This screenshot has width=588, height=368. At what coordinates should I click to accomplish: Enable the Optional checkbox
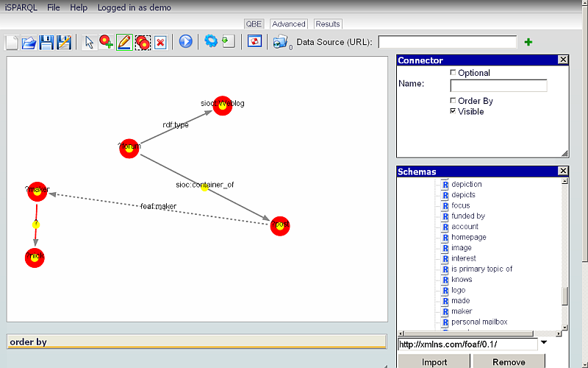453,72
